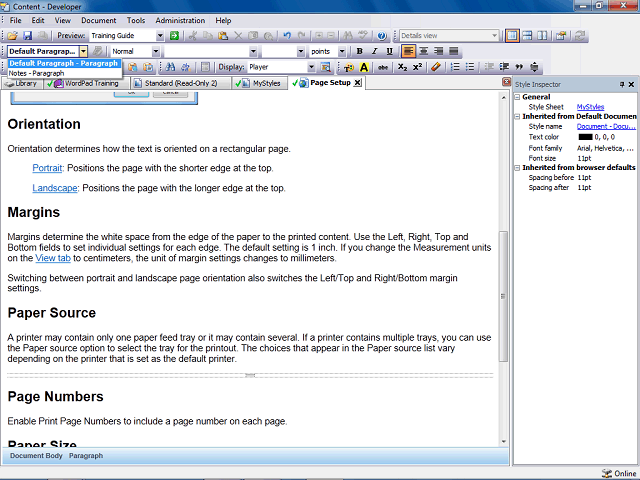The image size is (640, 480).
Task: Apply underline formatting
Action: (x=389, y=51)
